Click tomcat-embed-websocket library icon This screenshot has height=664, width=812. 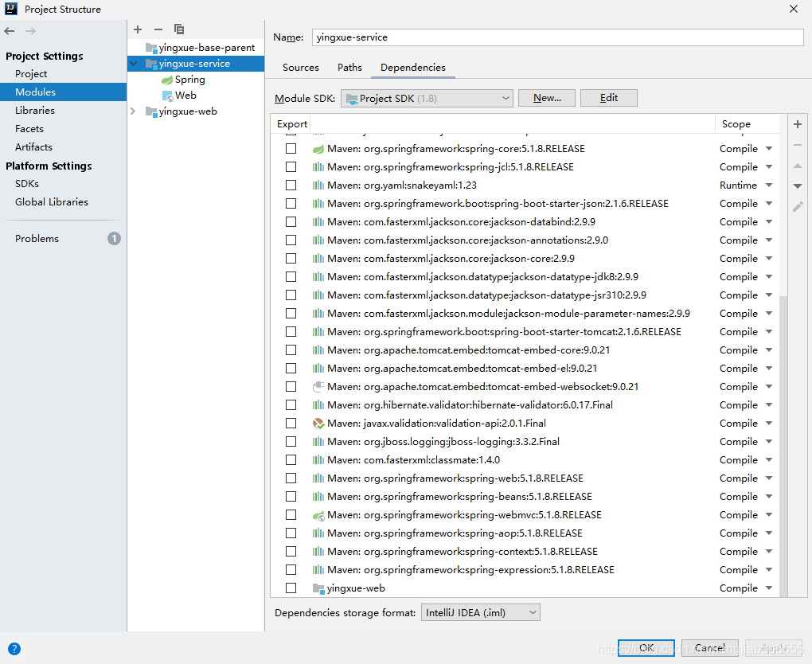318,387
